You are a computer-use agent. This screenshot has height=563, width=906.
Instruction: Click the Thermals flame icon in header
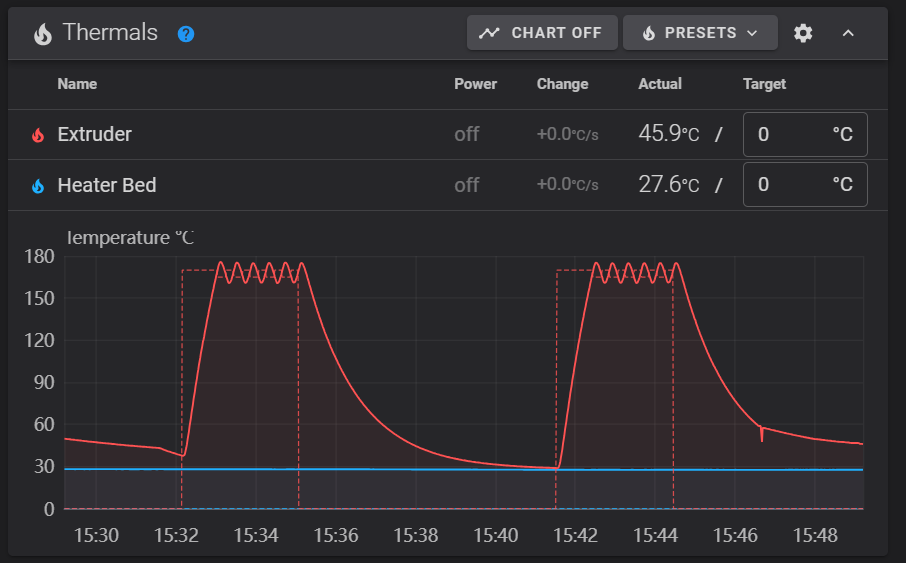coord(42,33)
